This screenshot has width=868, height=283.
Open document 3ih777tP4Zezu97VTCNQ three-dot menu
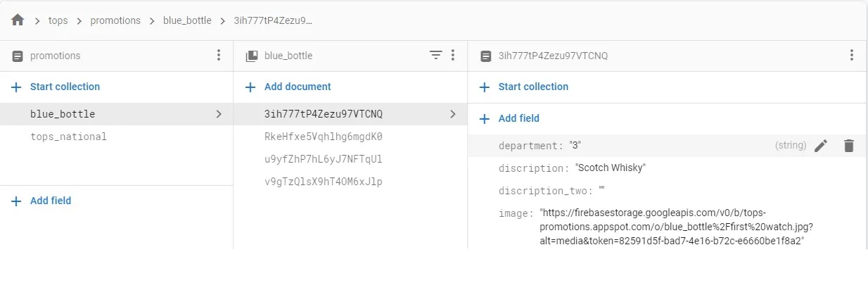pyautogui.click(x=852, y=55)
